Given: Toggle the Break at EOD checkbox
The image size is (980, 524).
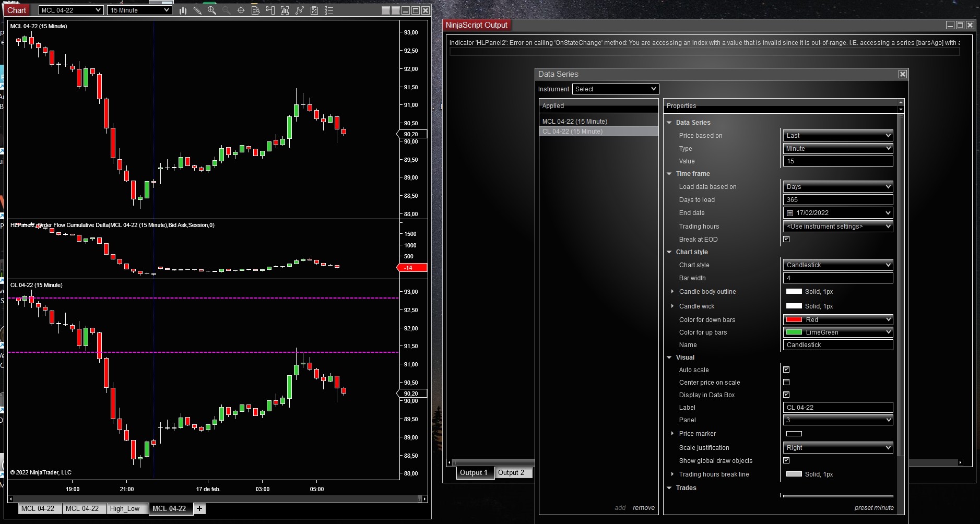Looking at the screenshot, I should point(786,240).
